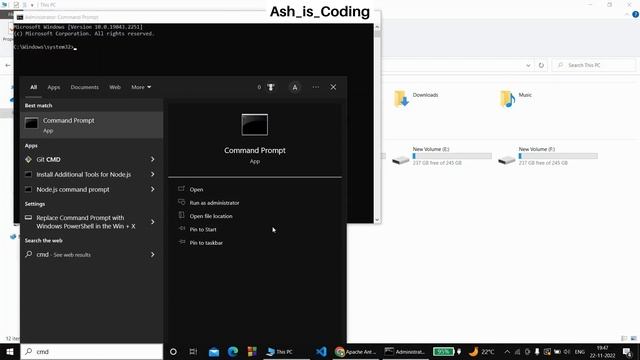
Task: Expand the cmd web results arrow
Action: (x=153, y=254)
